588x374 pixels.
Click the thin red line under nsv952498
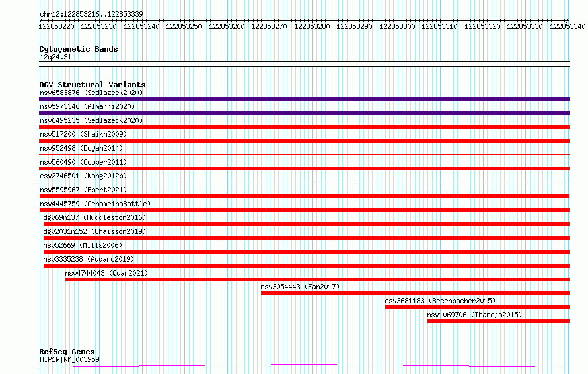[x=304, y=154]
